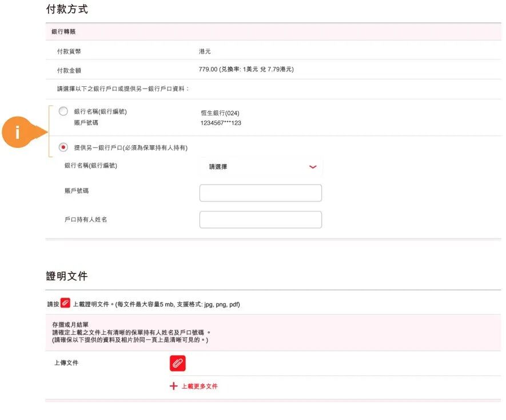Focus the 戶口持有人姓名 text box
Screen dimensions: 506x420
coord(260,219)
